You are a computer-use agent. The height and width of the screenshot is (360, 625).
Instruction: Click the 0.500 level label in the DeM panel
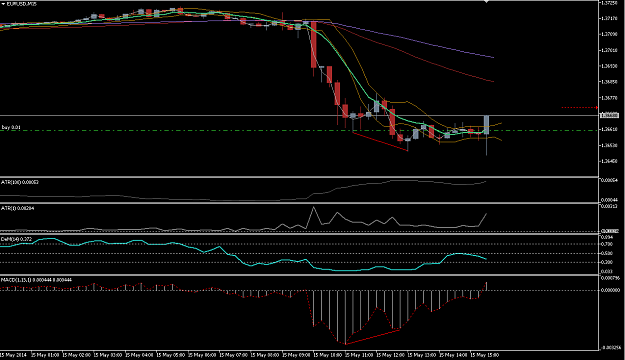tap(607, 253)
